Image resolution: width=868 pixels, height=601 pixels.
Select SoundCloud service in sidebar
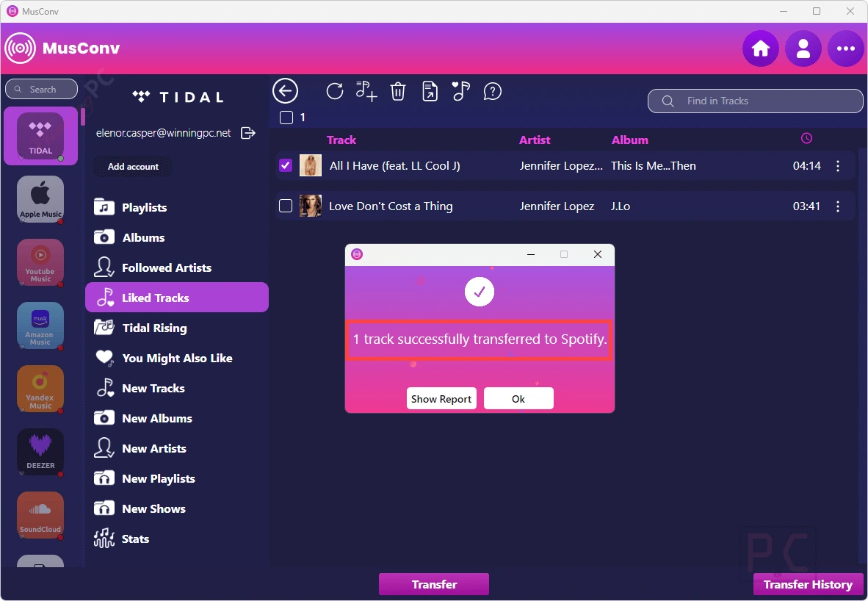point(40,514)
